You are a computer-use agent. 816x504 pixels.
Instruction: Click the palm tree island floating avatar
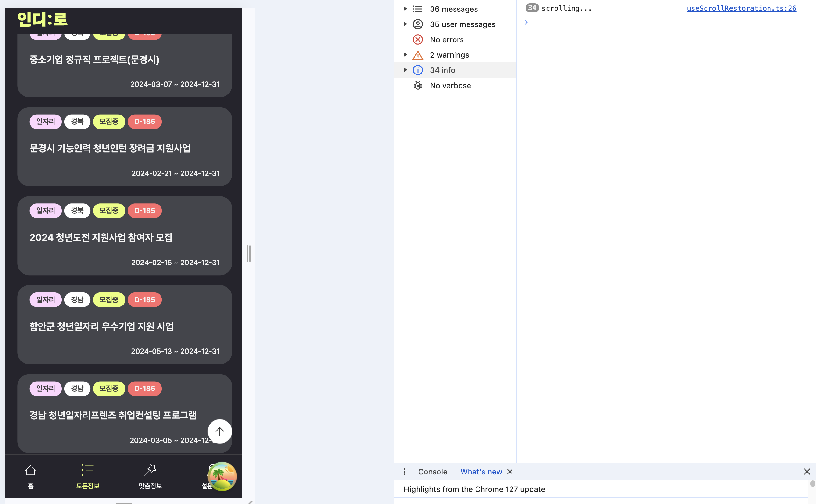[222, 476]
